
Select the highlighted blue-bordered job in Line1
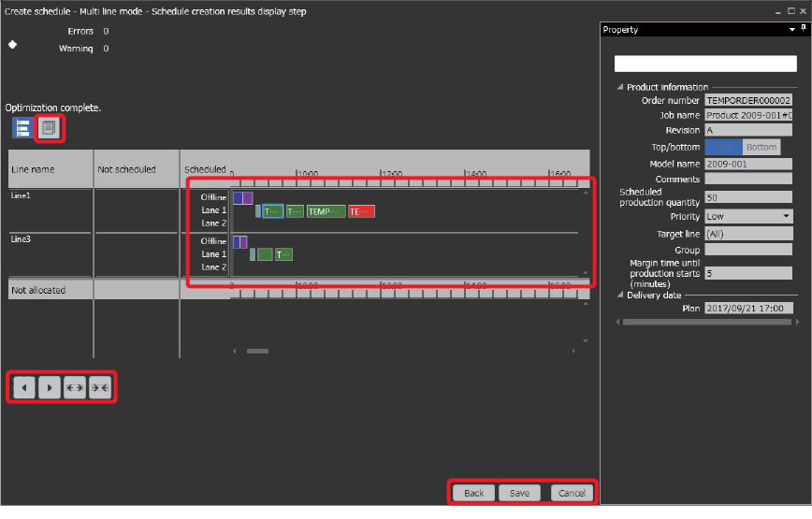[x=273, y=211]
